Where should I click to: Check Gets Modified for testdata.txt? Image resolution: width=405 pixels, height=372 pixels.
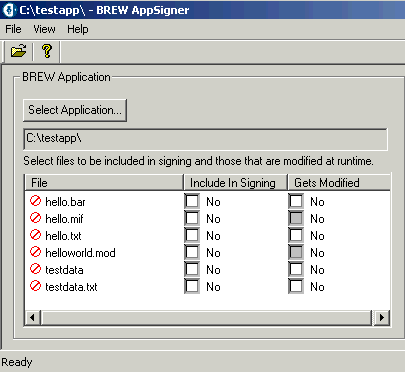[x=296, y=286]
